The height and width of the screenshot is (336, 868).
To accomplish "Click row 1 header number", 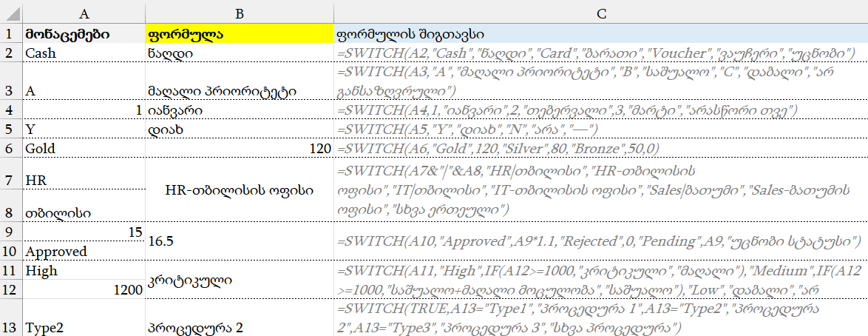I will [x=10, y=34].
